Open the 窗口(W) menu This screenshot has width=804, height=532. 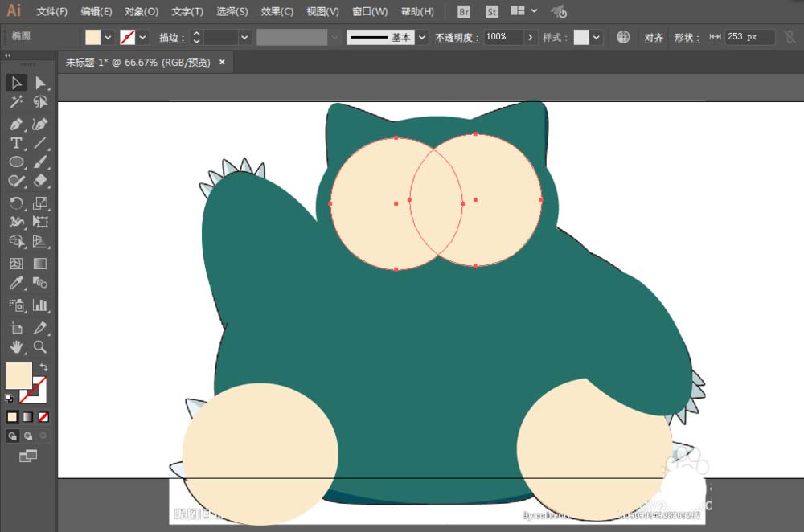click(370, 11)
